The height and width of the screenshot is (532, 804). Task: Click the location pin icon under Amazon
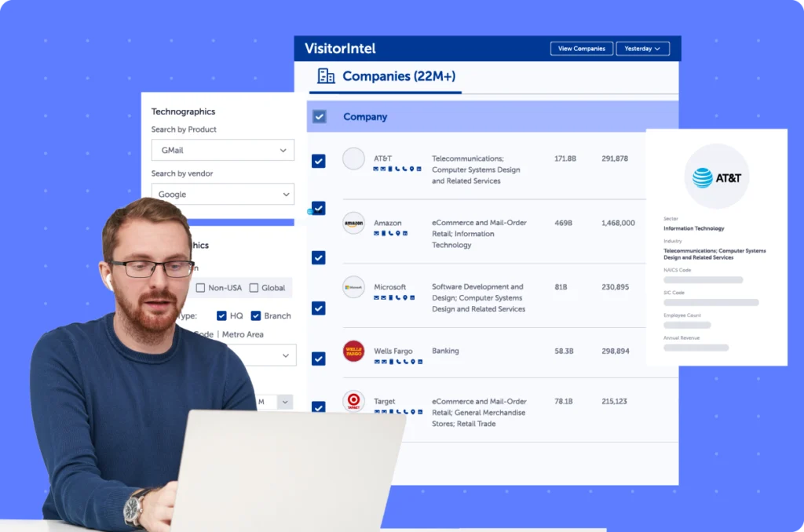point(398,233)
